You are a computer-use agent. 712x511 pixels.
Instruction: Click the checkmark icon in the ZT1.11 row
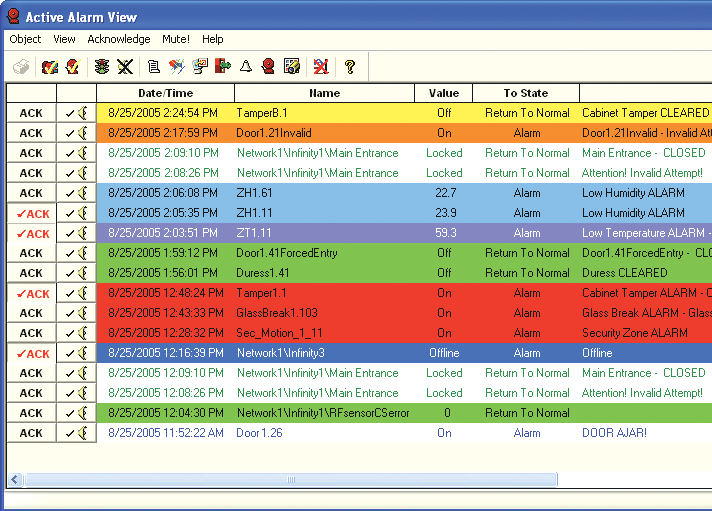click(69, 233)
